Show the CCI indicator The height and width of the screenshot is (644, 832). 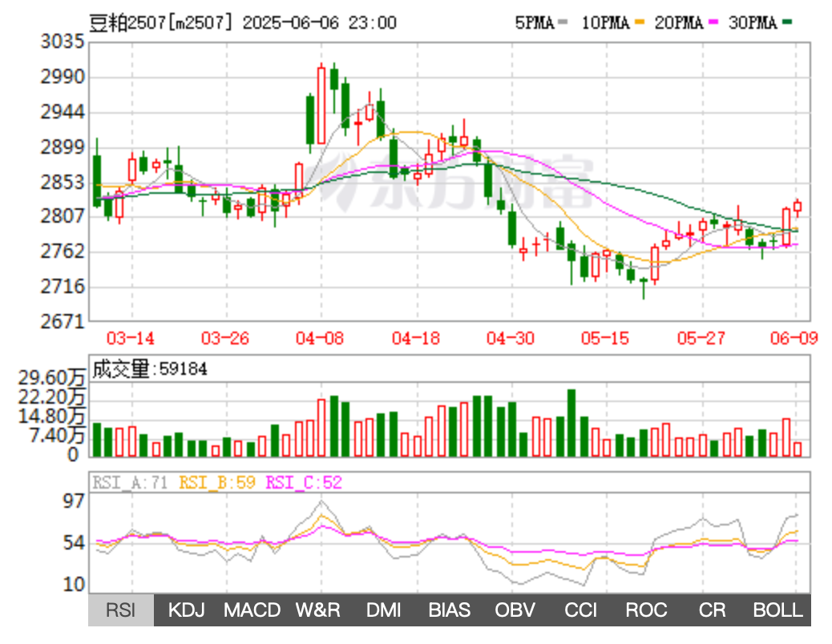tap(581, 610)
